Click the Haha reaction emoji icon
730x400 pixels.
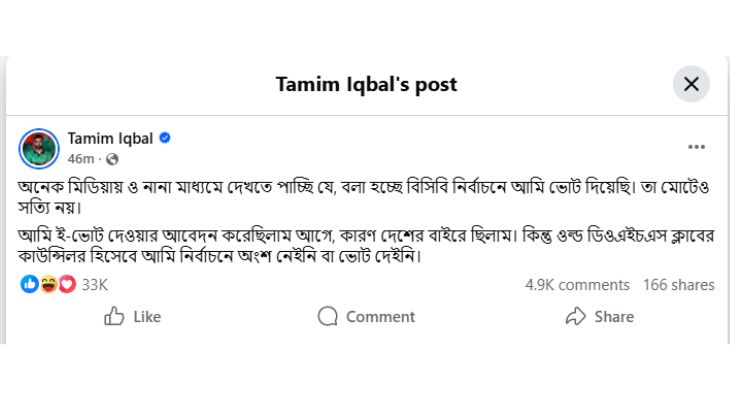48,284
